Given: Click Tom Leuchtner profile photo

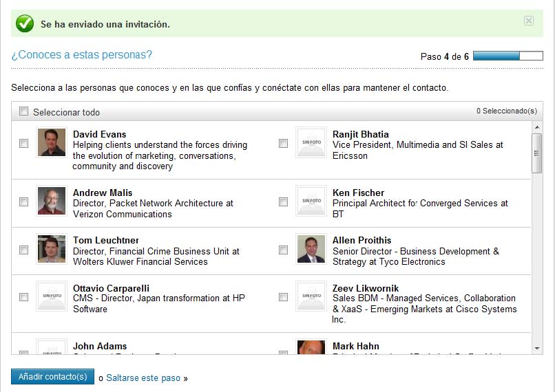Looking at the screenshot, I should (x=52, y=249).
